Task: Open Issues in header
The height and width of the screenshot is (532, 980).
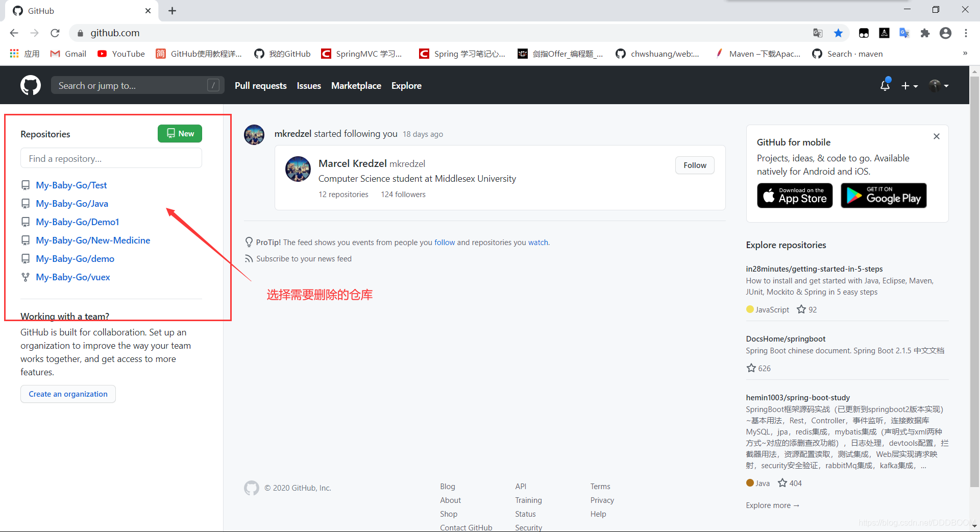Action: [x=309, y=86]
